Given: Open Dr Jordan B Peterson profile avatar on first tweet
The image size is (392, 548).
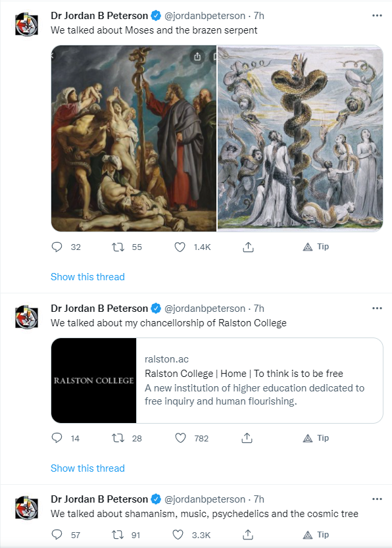Looking at the screenshot, I should pyautogui.click(x=26, y=24).
